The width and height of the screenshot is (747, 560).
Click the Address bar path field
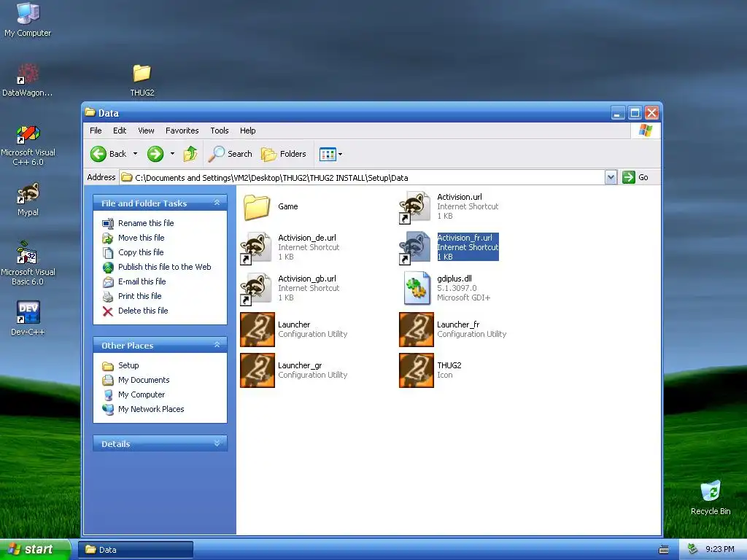[362, 178]
